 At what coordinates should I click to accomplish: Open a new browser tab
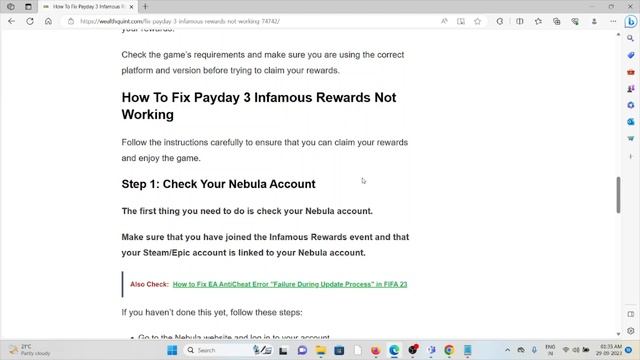coord(145,7)
